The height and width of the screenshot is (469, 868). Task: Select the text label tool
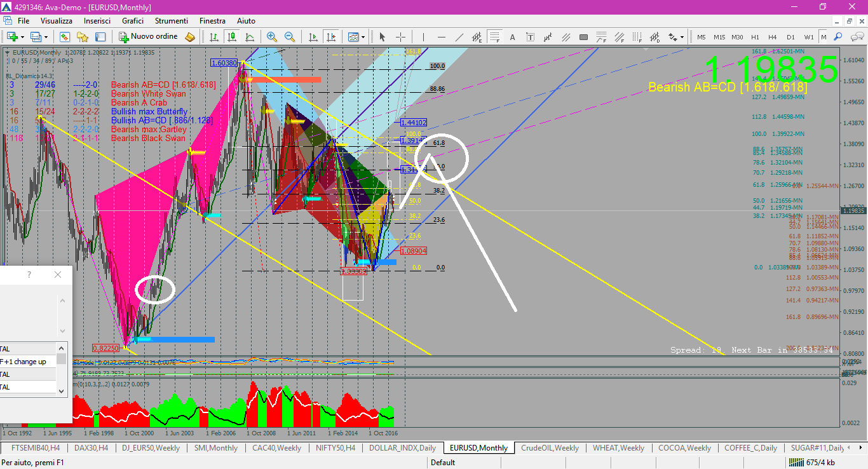click(x=530, y=37)
